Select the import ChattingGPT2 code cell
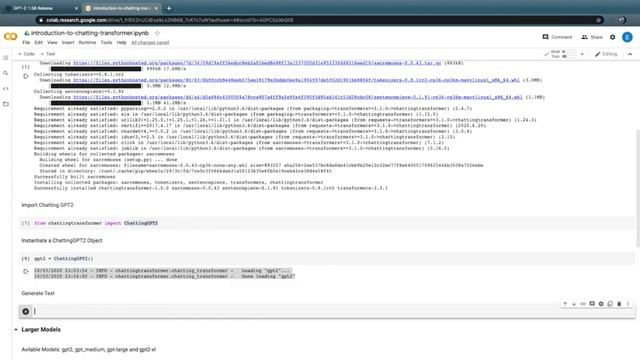 tap(327, 223)
